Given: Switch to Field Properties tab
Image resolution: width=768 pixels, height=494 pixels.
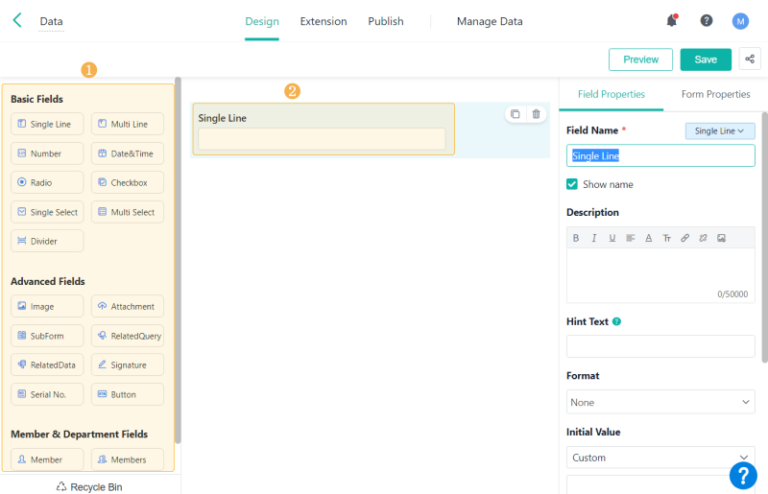Looking at the screenshot, I should click(611, 94).
